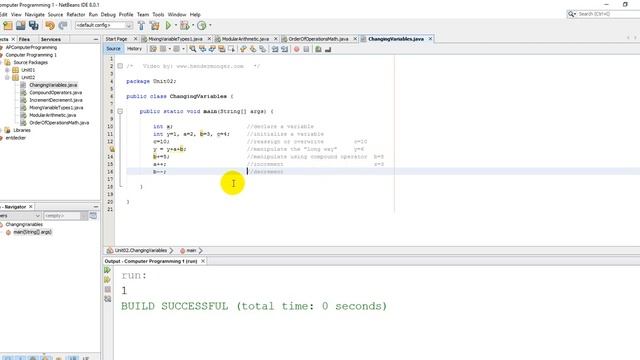This screenshot has width=640, height=360.
Task: Click the Find Previous Occurrence icon
Action: pos(202,49)
